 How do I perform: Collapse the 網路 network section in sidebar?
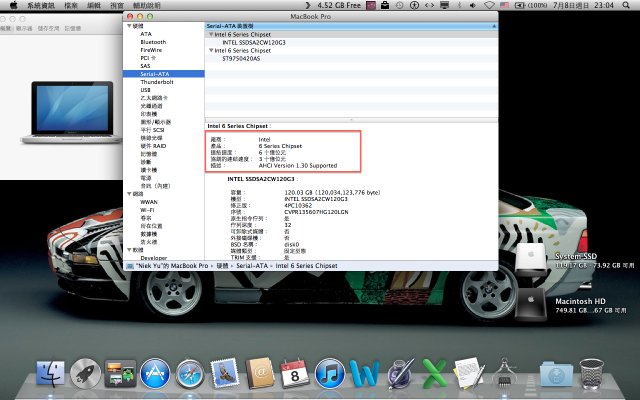point(129,194)
